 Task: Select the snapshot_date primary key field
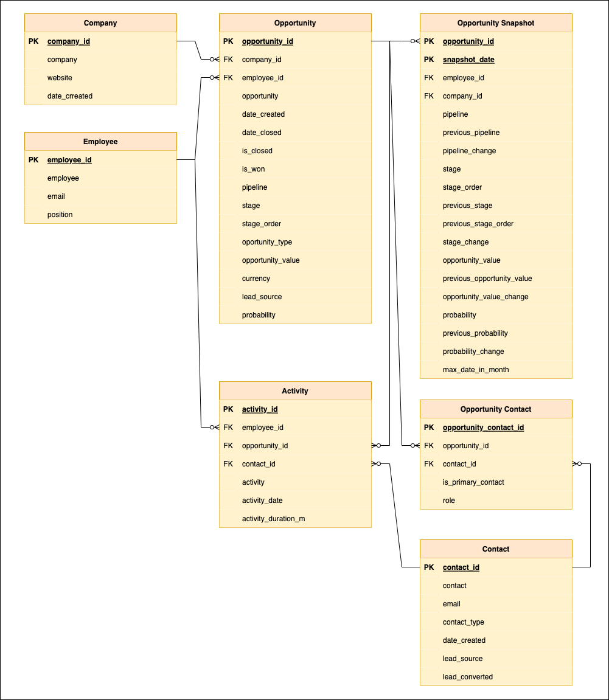point(468,60)
